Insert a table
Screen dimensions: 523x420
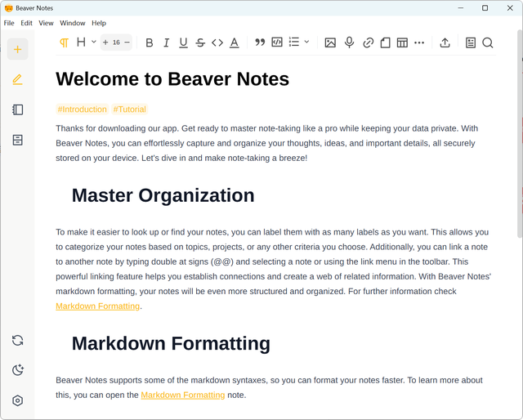402,42
